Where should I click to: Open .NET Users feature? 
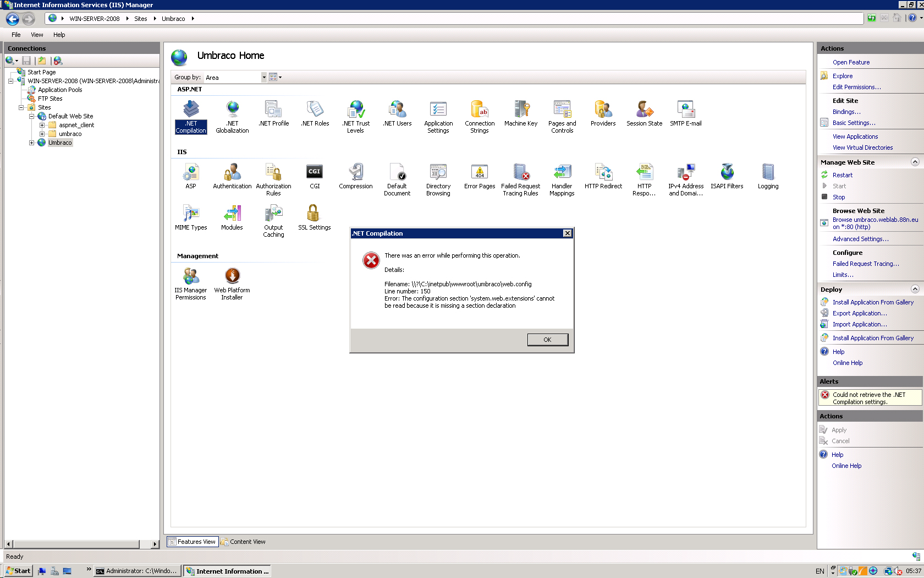pyautogui.click(x=397, y=113)
